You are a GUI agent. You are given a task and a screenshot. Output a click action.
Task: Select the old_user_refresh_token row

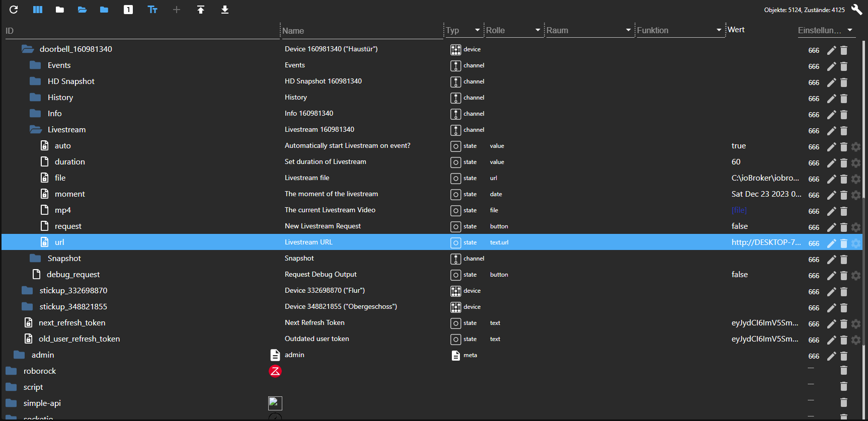[x=433, y=339]
